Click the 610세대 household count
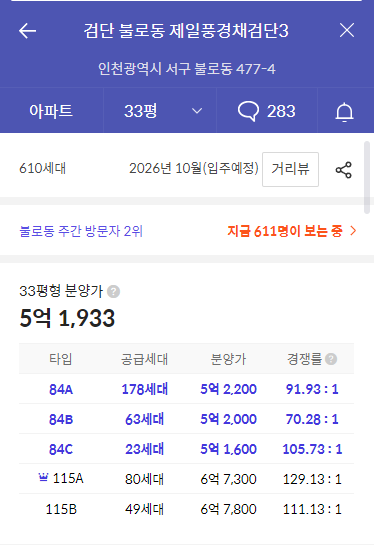Viewport: 374px width, 545px height. [42, 169]
